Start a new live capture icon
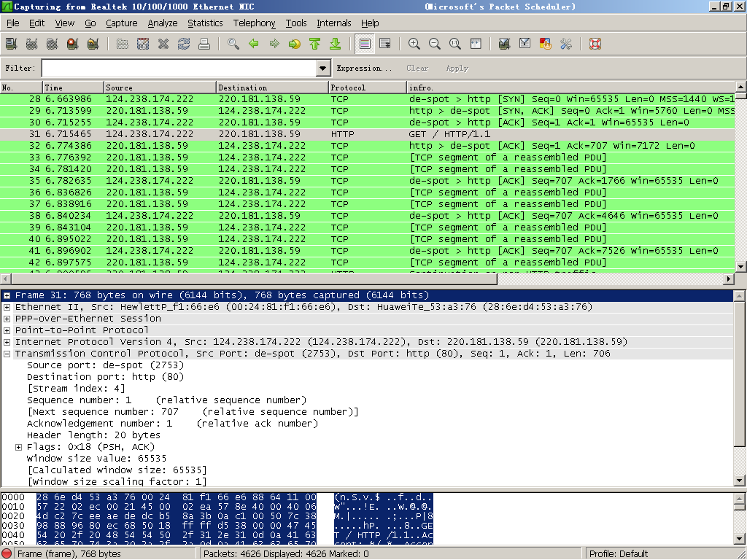 53,44
